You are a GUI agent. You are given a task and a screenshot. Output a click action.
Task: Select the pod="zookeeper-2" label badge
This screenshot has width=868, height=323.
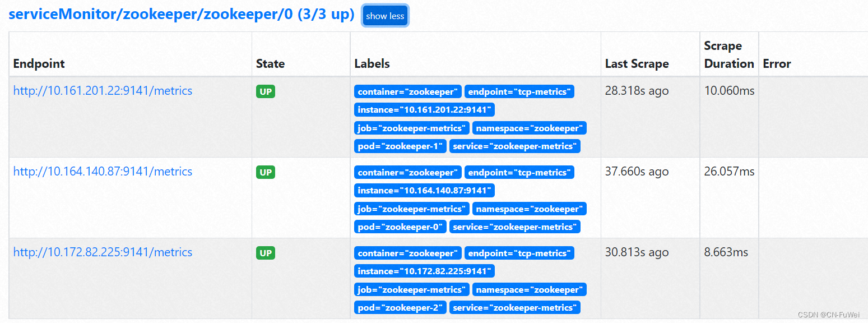point(400,307)
